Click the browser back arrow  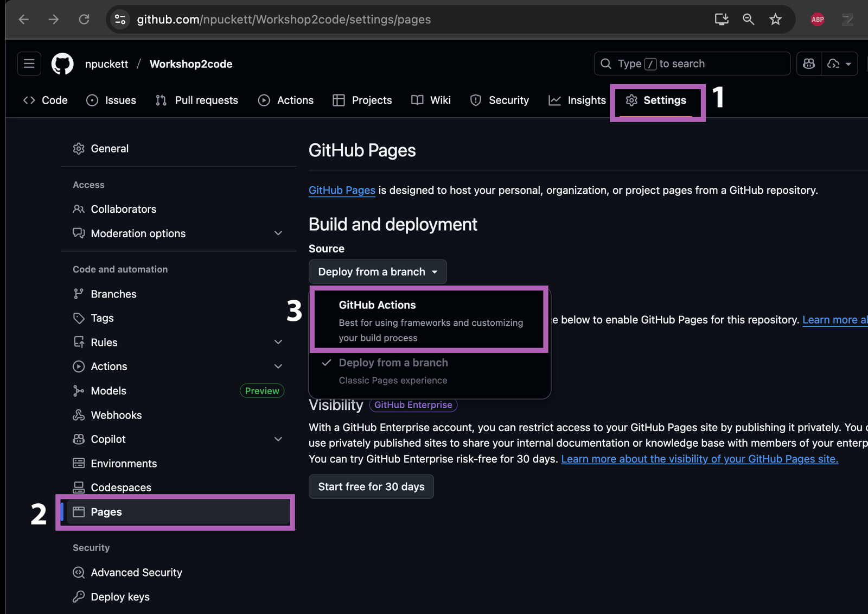point(23,20)
